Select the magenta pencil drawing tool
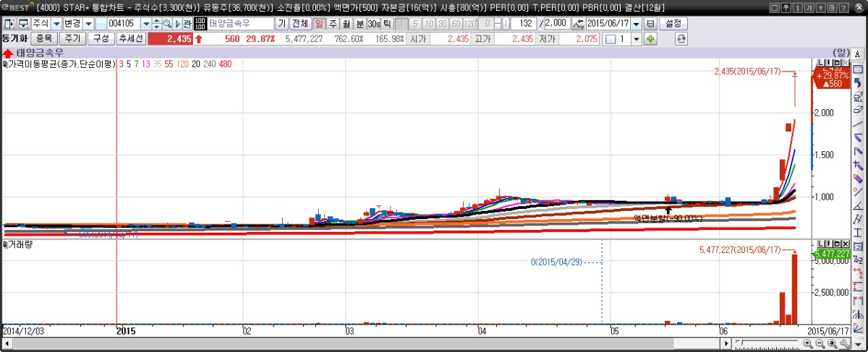Image resolution: width=868 pixels, height=352 pixels. pyautogui.click(x=858, y=179)
